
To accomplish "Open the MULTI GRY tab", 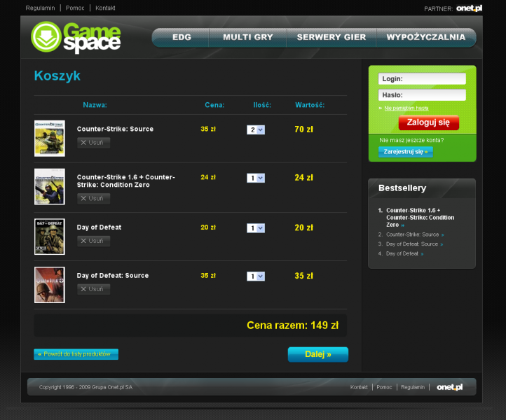I will [x=249, y=37].
